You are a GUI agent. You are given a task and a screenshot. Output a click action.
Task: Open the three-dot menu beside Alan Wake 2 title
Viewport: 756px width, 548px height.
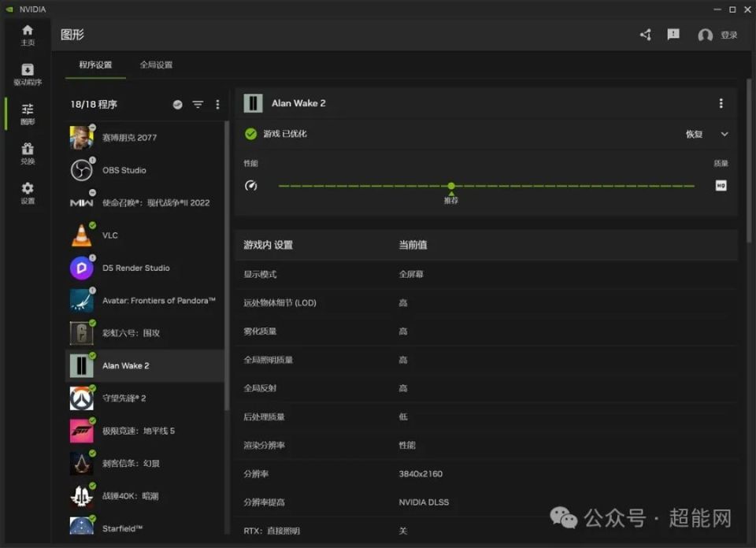[721, 103]
